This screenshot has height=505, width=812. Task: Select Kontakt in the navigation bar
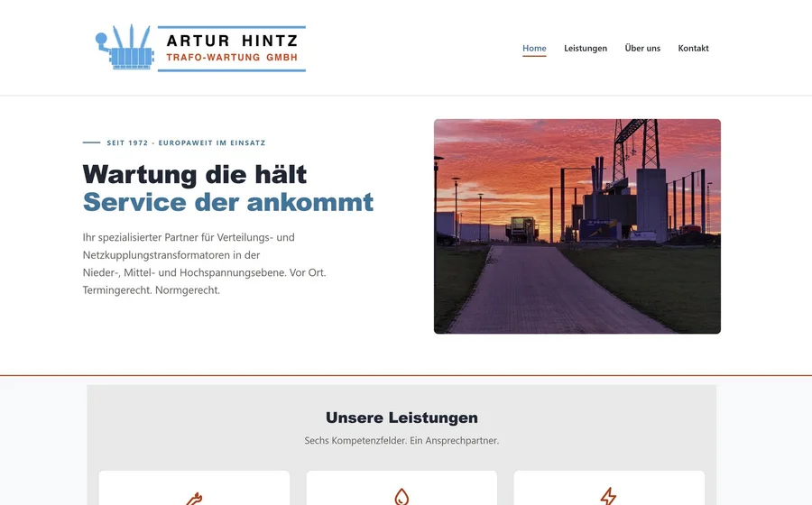693,48
